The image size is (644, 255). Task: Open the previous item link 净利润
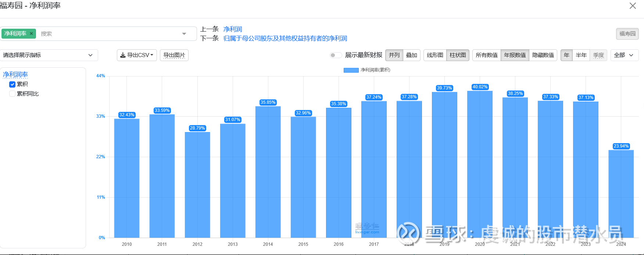(233, 29)
